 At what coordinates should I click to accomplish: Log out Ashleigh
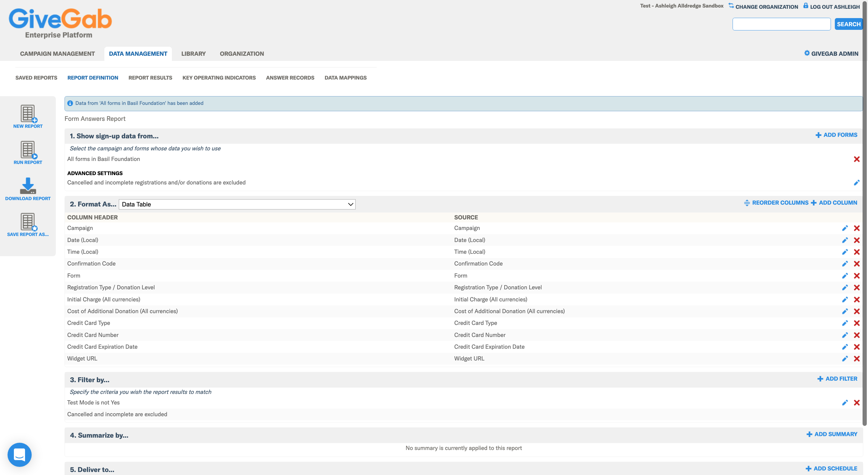coord(832,6)
